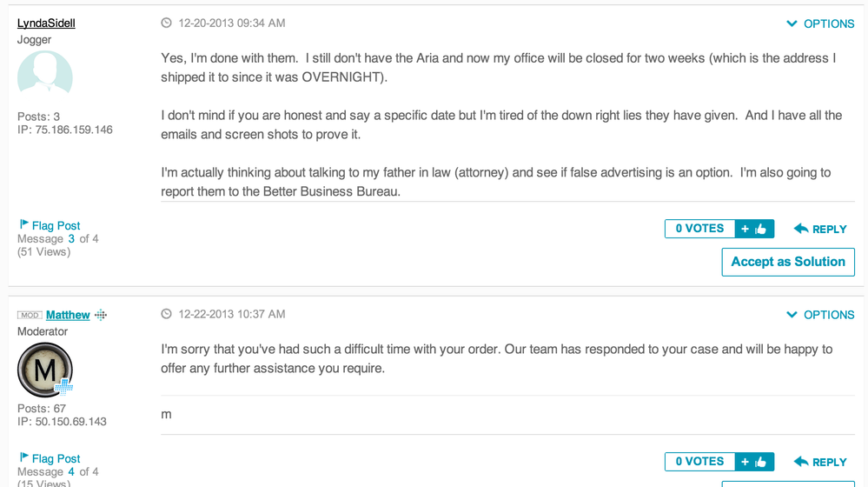Click Matthew's M typewriter-key avatar
The height and width of the screenshot is (487, 868).
(x=45, y=370)
